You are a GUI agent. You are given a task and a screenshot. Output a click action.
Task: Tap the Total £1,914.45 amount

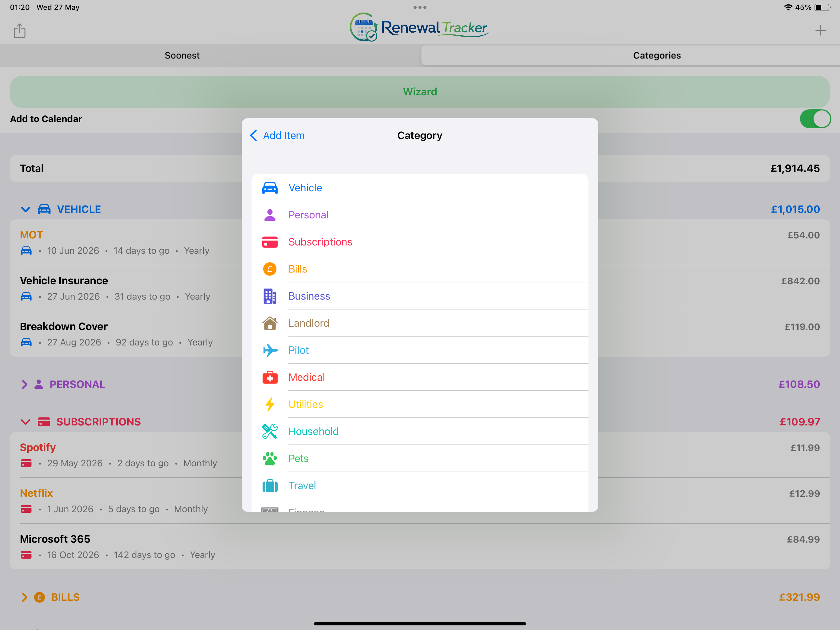795,168
